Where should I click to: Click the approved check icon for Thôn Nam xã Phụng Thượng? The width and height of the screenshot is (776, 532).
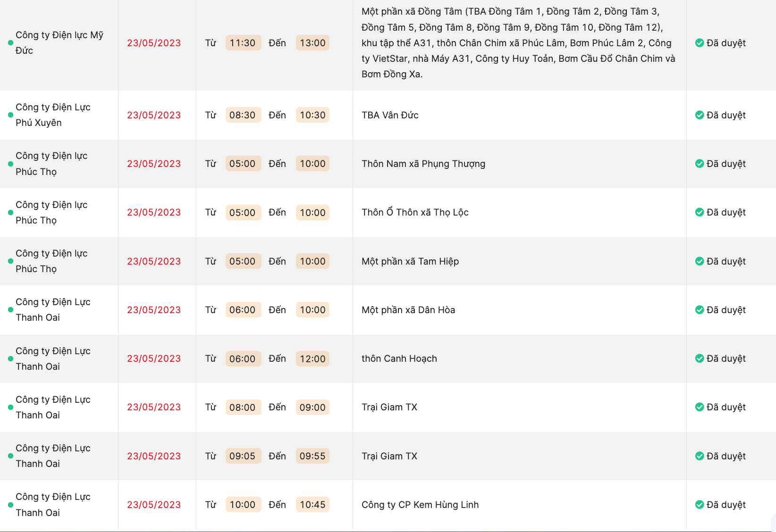(x=700, y=164)
